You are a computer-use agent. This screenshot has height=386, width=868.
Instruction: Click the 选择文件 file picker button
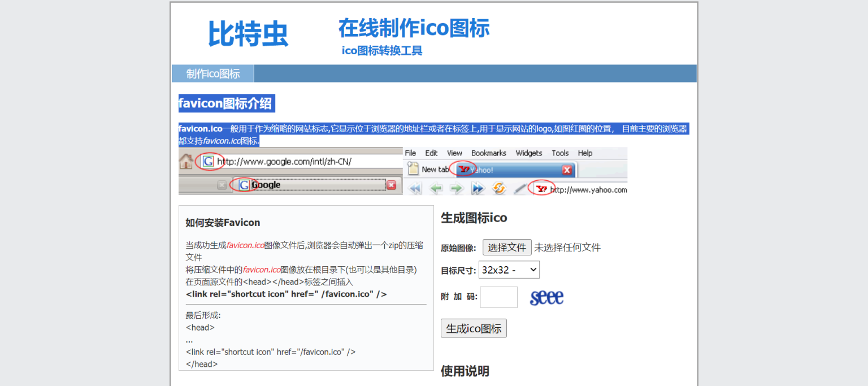tap(507, 247)
